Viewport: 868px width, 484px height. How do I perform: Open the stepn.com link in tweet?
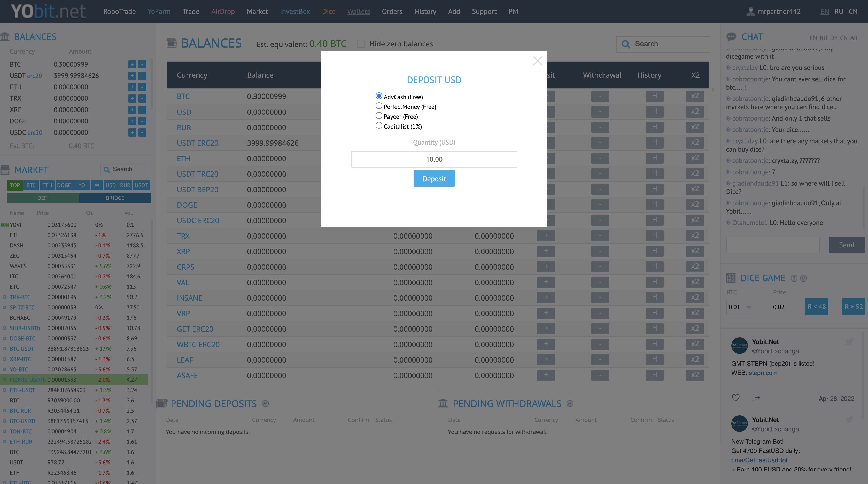[763, 373]
